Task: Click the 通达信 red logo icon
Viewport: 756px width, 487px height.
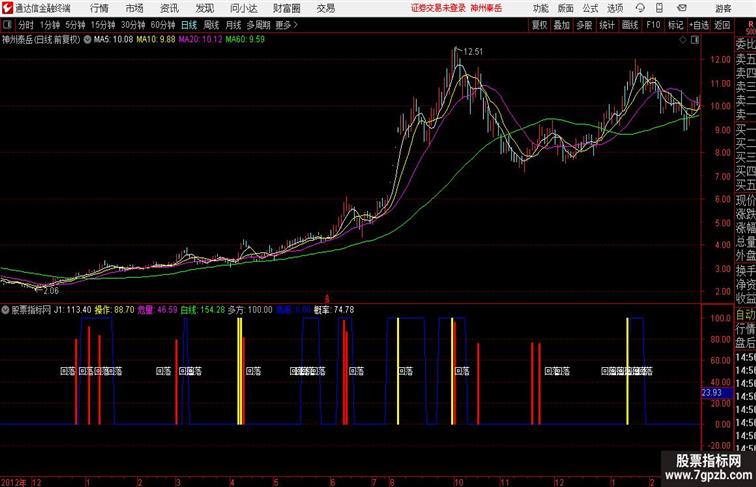Action: tap(7, 8)
